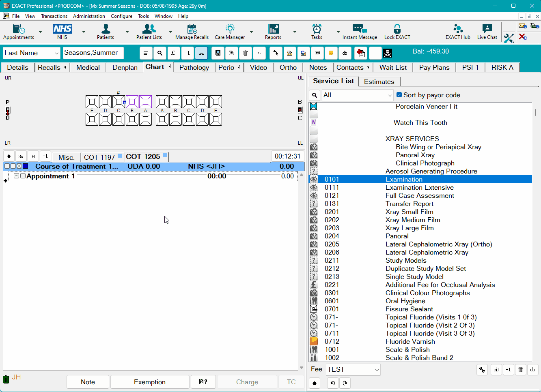Expand the Patients dropdown arrow
Image resolution: width=541 pixels, height=392 pixels.
127,32
